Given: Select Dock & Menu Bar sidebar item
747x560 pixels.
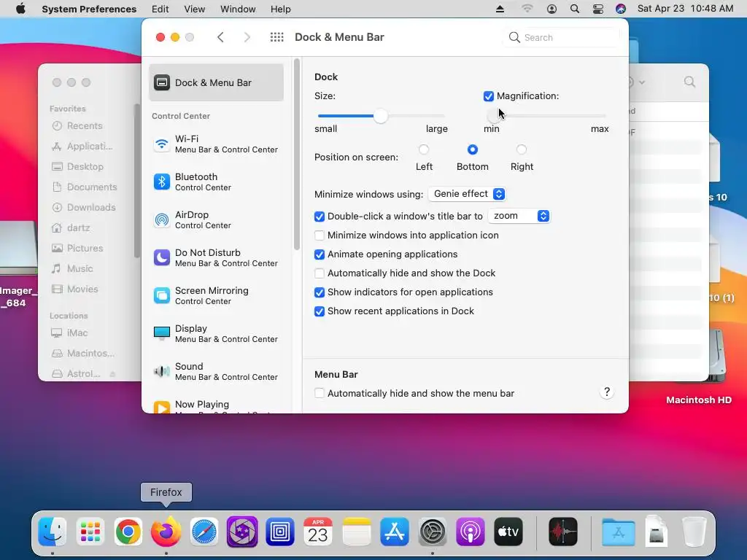Looking at the screenshot, I should 216,82.
